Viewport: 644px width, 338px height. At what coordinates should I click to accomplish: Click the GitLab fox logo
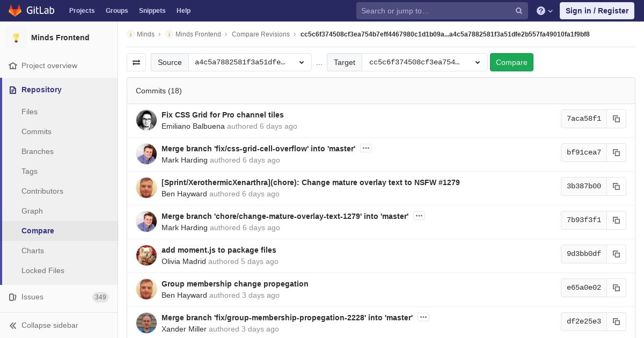[x=15, y=11]
